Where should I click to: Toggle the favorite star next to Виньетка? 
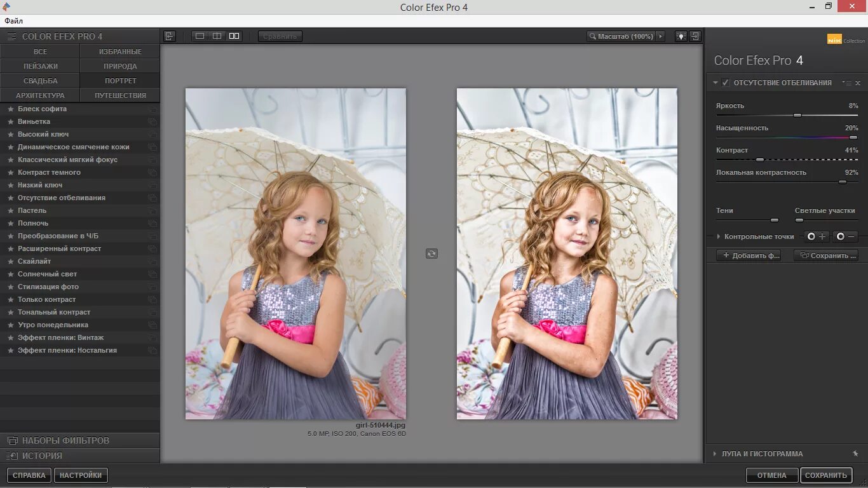click(10, 121)
